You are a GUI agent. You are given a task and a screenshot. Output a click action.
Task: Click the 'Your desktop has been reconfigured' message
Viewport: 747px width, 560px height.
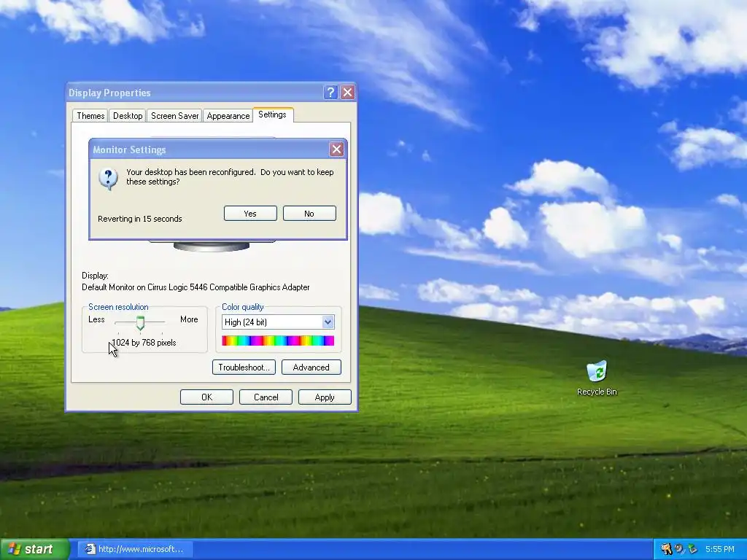pyautogui.click(x=230, y=176)
